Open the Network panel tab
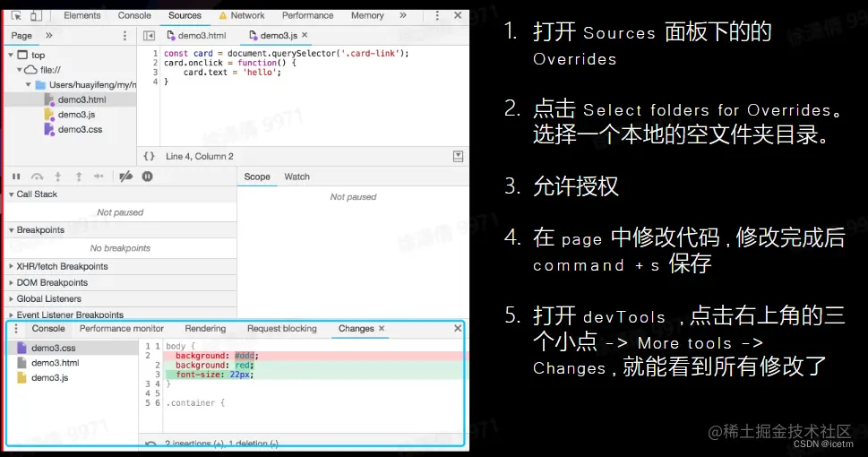This screenshot has width=868, height=457. coord(242,15)
